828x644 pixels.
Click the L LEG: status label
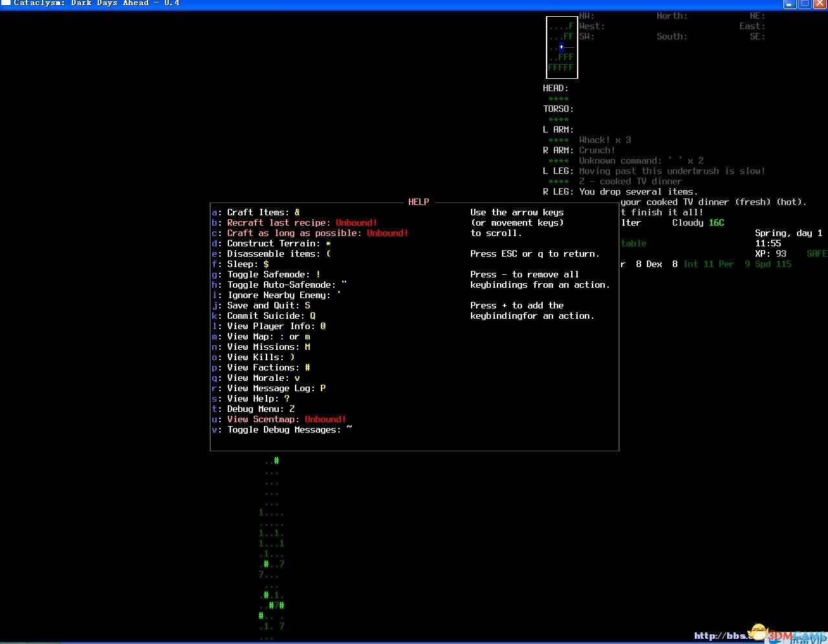click(558, 171)
